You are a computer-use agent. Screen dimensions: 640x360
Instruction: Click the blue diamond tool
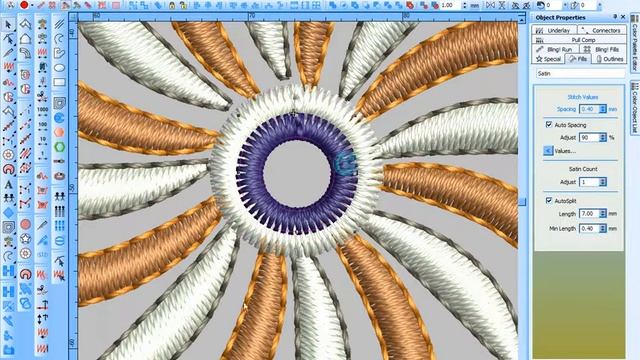coord(8,213)
